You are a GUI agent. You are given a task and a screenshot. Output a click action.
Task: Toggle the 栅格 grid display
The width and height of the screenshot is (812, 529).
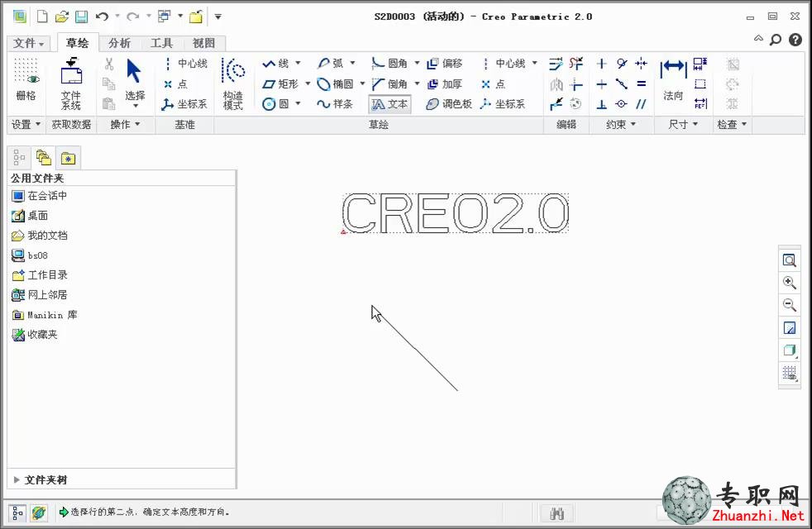coord(26,79)
